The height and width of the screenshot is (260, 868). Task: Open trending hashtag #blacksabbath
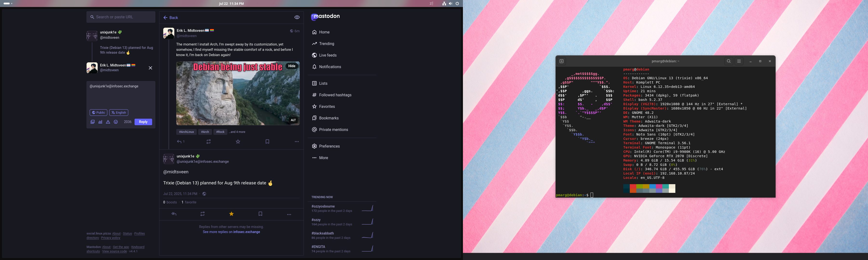point(322,233)
